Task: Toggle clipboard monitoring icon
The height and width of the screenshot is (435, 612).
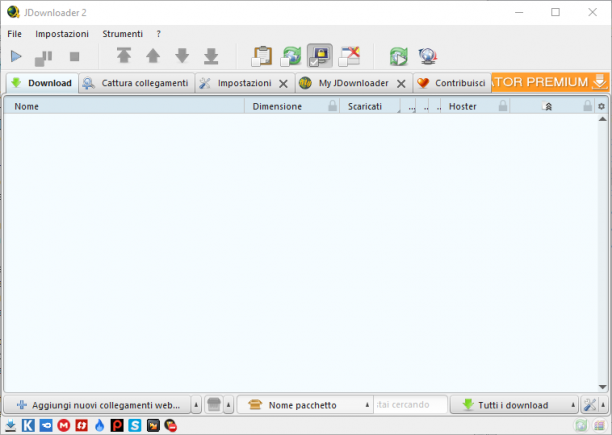Action: pyautogui.click(x=262, y=56)
